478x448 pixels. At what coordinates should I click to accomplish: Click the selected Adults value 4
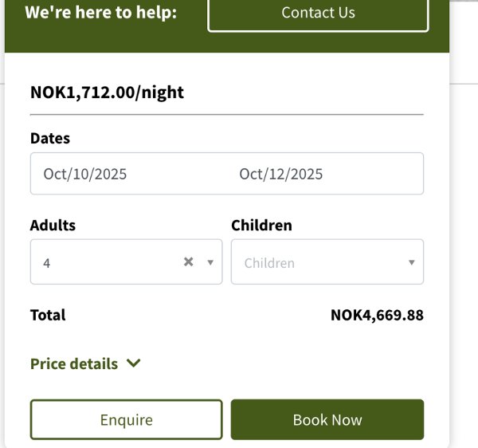47,262
